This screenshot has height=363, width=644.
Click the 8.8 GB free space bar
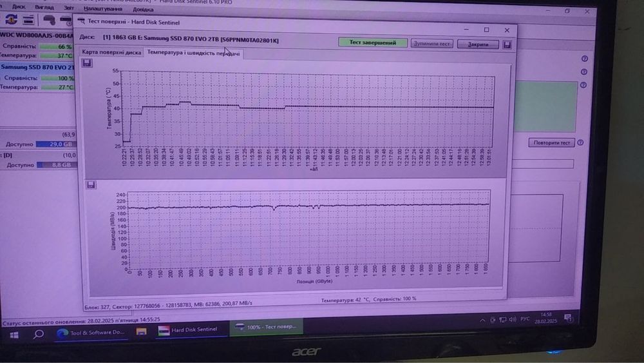pyautogui.click(x=57, y=165)
